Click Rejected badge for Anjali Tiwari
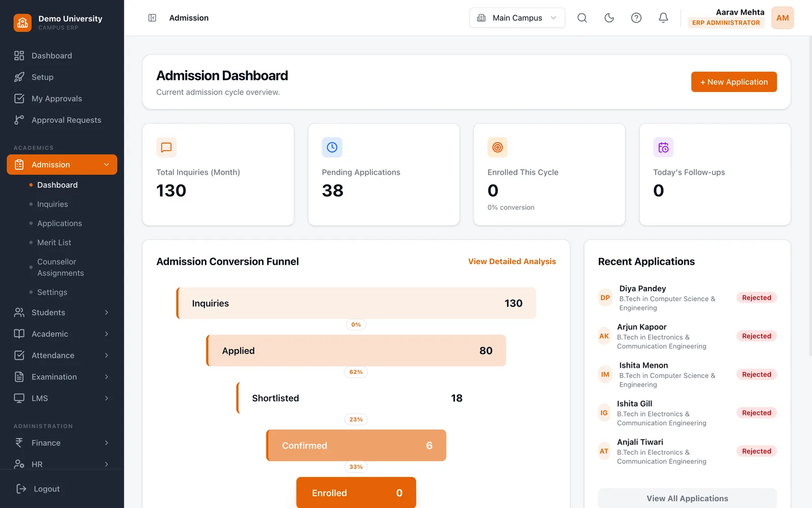Image resolution: width=812 pixels, height=508 pixels. click(756, 451)
